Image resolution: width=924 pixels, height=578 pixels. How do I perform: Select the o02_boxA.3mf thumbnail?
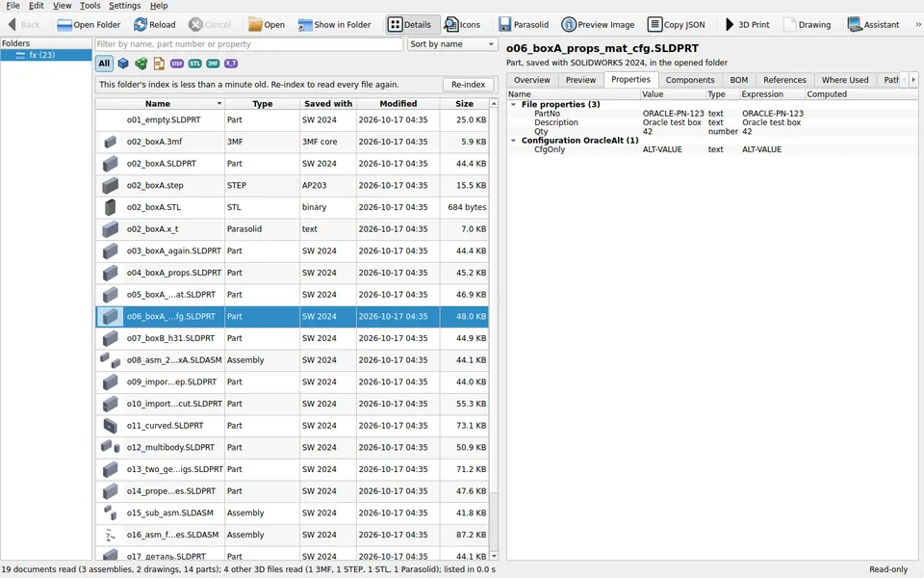[110, 143]
